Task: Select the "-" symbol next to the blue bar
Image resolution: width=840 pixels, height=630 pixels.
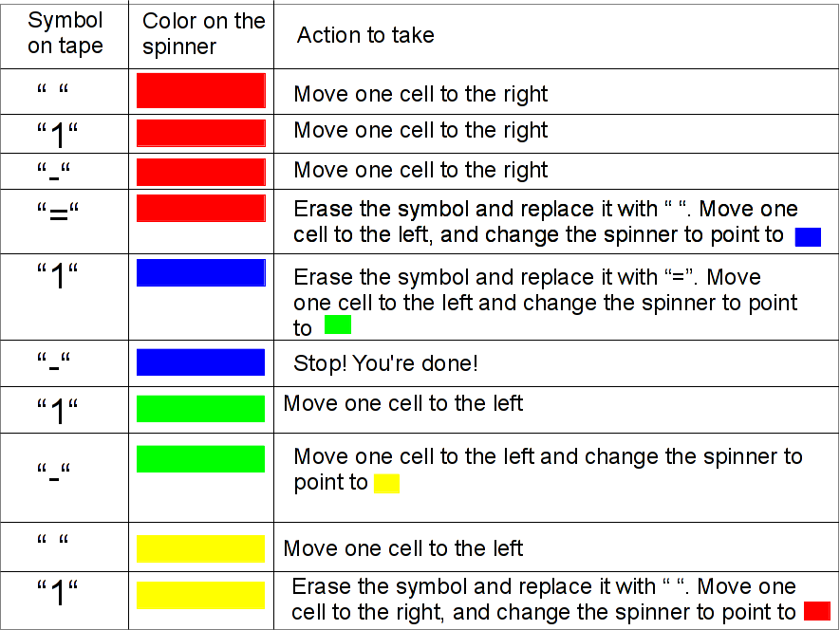Action: click(x=53, y=363)
